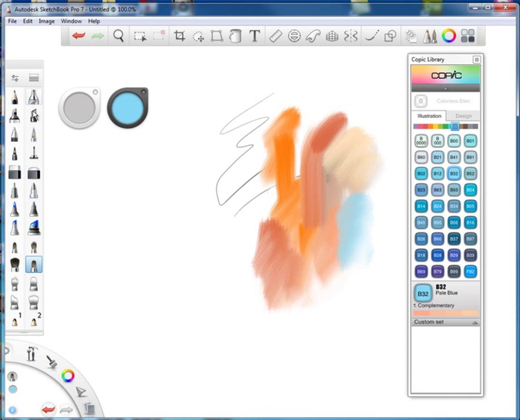
Task: Switch to the Design tab
Action: click(x=463, y=116)
